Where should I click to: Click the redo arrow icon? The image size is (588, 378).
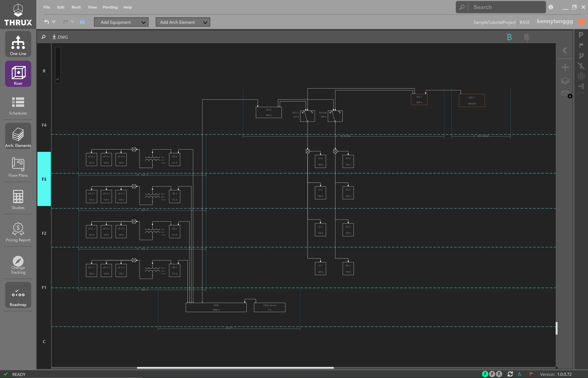pos(66,22)
